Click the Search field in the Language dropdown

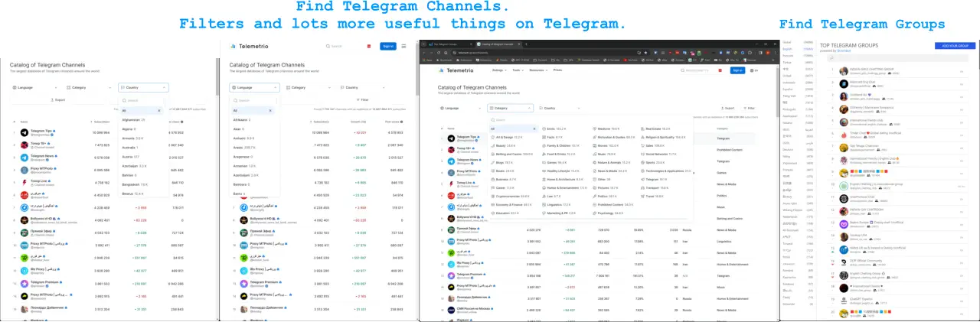pos(255,100)
